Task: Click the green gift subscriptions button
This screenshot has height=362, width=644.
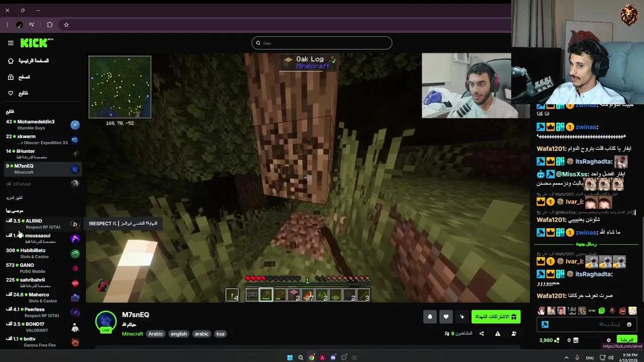Action: point(496,317)
